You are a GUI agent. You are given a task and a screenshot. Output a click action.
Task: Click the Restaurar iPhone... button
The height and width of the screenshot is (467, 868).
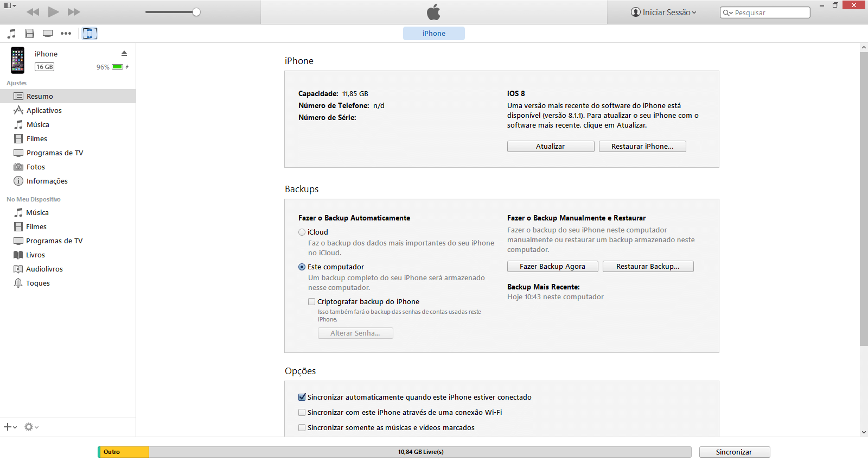(x=642, y=146)
